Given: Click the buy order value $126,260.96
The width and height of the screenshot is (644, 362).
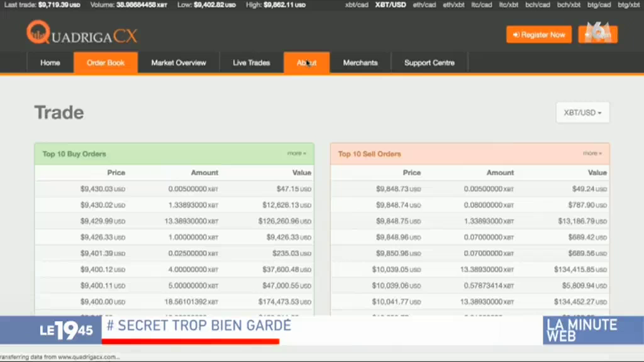Looking at the screenshot, I should (x=285, y=221).
